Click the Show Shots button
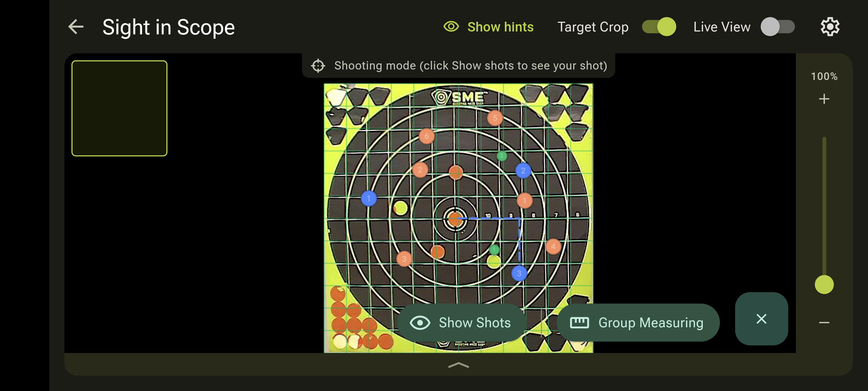Screen dimensions: 868x391 pyautogui.click(x=461, y=322)
